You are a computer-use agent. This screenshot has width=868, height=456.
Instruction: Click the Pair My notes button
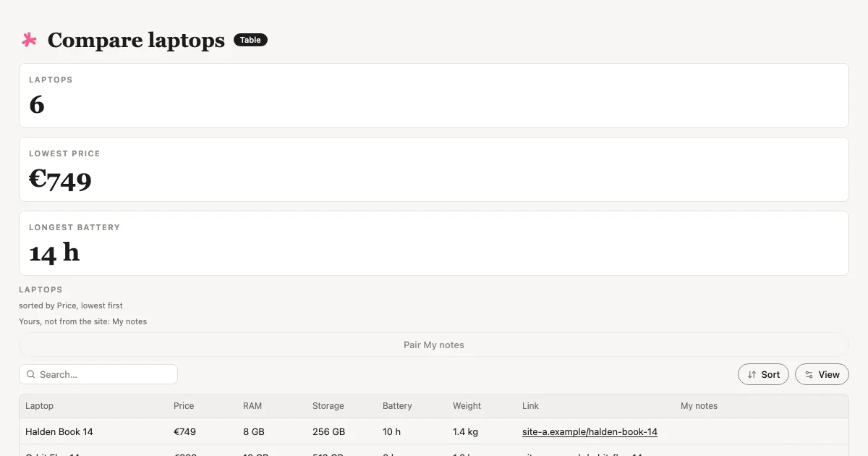434,345
